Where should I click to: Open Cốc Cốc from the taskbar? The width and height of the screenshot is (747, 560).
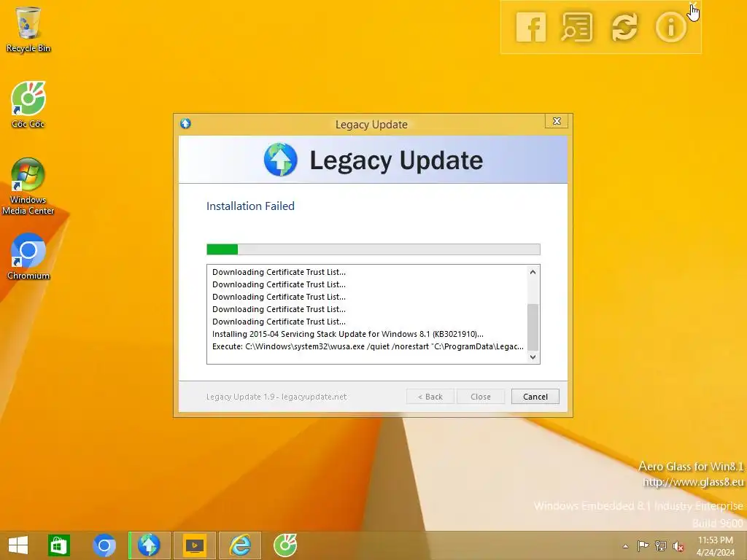coord(285,545)
